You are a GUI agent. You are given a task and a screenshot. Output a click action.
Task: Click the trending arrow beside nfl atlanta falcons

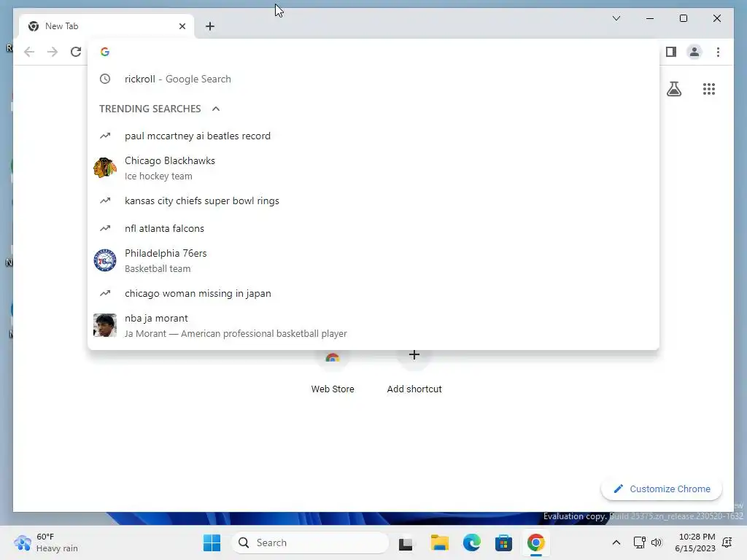pyautogui.click(x=105, y=228)
